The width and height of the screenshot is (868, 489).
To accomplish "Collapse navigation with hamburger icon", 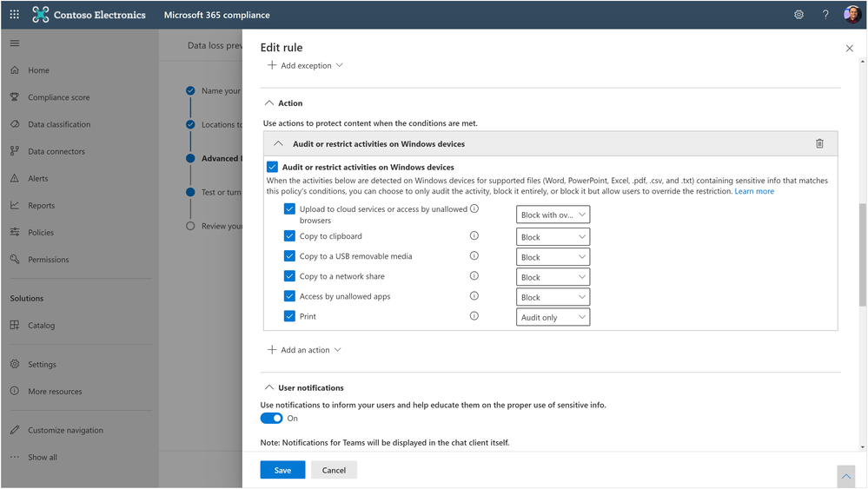I will point(15,43).
